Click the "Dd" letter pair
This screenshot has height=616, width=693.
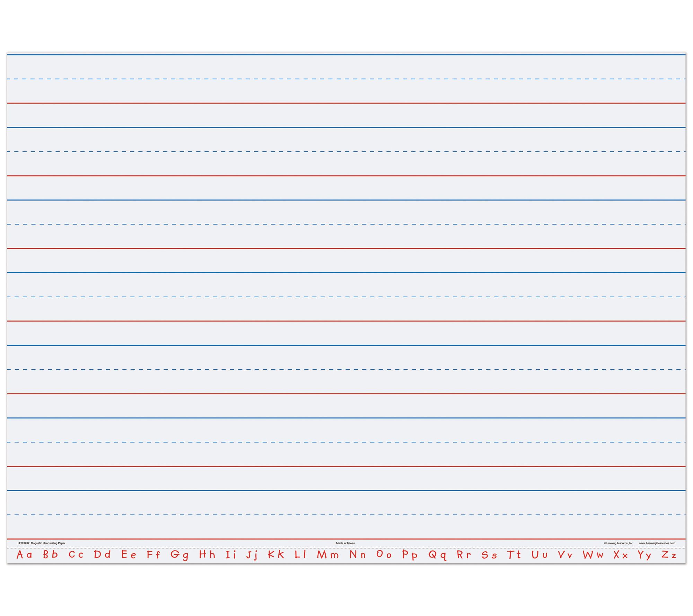point(102,554)
